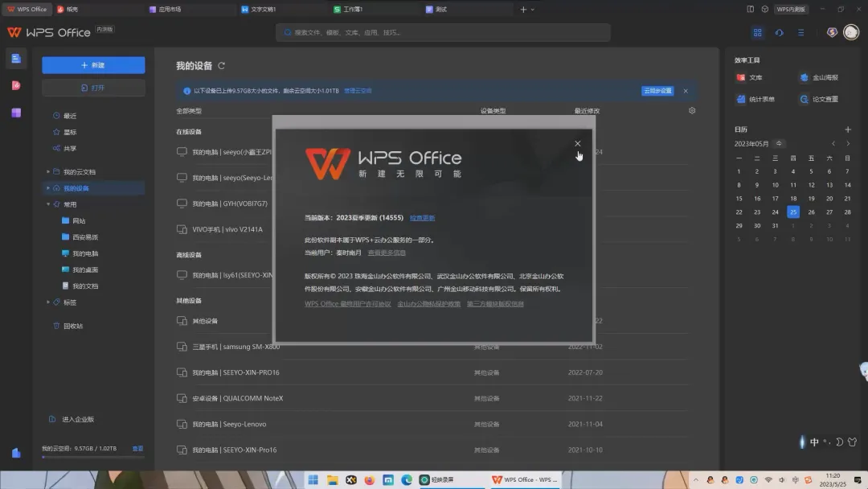The image size is (868, 489).
Task: Switch to grid view icon in header
Action: coord(757,33)
